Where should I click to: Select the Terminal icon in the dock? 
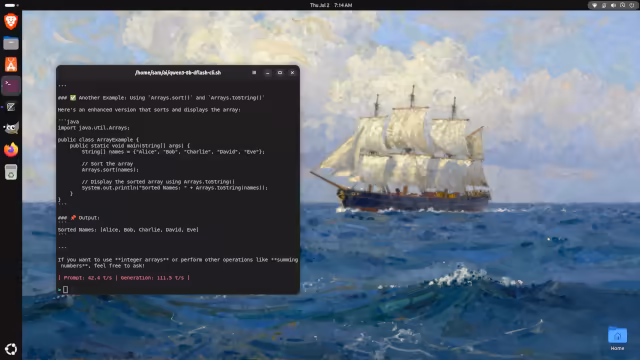click(11, 86)
